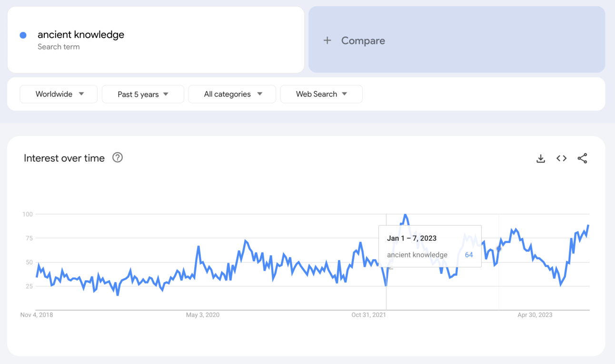Image resolution: width=615 pixels, height=364 pixels.
Task: Click the Search term label under ancient knowledge
Action: [x=59, y=47]
